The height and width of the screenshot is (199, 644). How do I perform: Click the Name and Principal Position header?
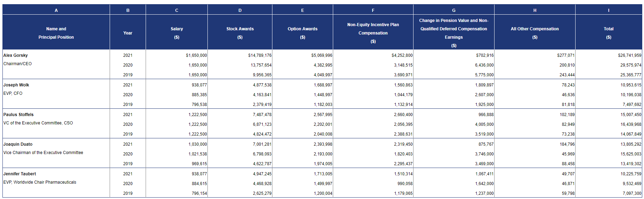[56, 33]
